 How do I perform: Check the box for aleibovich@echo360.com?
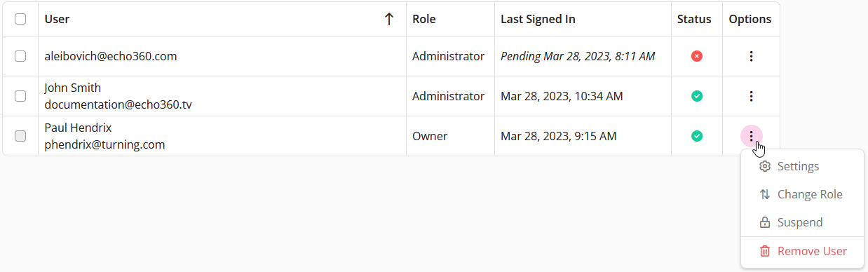coord(20,56)
